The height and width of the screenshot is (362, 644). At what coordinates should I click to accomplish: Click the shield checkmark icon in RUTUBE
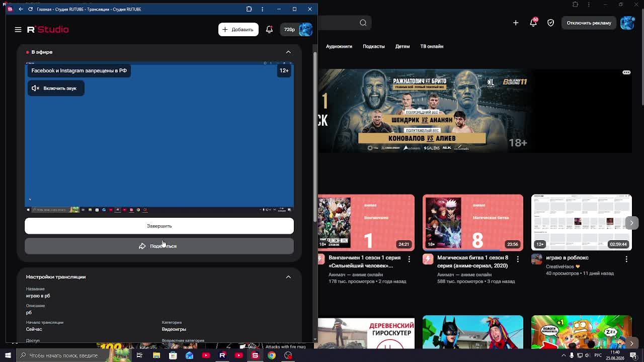click(551, 23)
